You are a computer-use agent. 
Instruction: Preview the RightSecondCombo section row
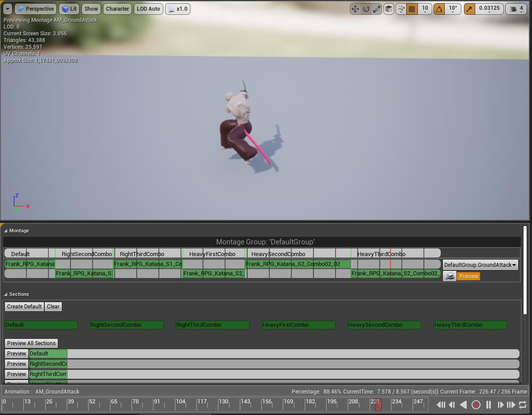click(16, 364)
